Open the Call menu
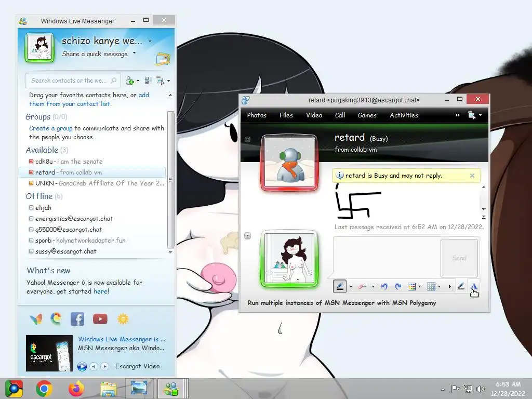 point(340,115)
